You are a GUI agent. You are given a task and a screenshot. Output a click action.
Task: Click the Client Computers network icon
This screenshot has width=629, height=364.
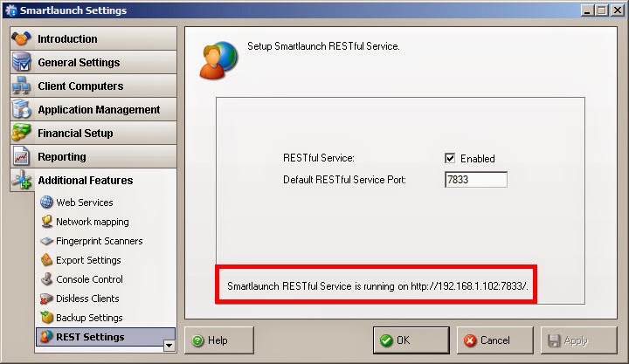pyautogui.click(x=21, y=86)
